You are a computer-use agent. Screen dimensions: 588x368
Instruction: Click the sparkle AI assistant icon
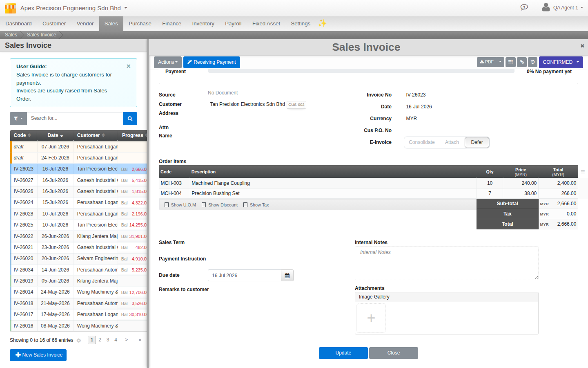coord(322,23)
